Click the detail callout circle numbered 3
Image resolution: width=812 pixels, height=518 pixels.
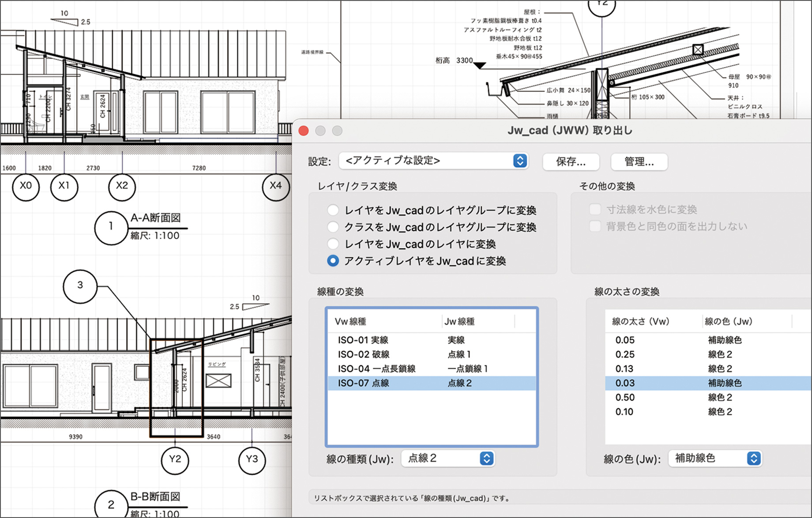click(x=80, y=286)
